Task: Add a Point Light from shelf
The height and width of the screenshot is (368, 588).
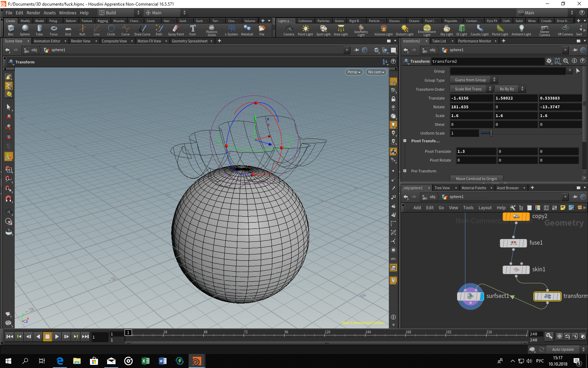Action: [x=305, y=30]
